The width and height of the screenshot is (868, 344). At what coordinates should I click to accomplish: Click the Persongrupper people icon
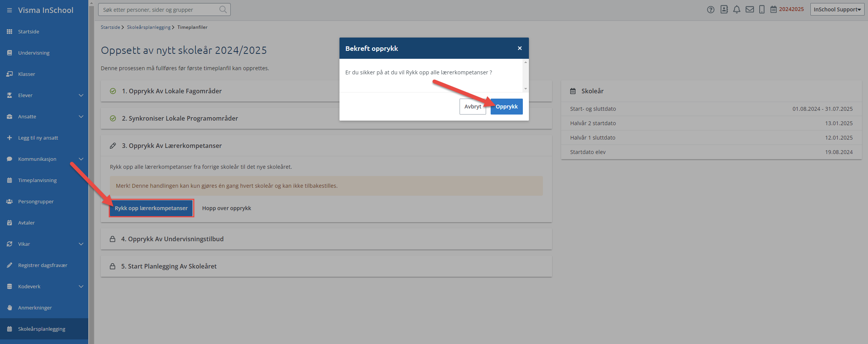[9, 201]
